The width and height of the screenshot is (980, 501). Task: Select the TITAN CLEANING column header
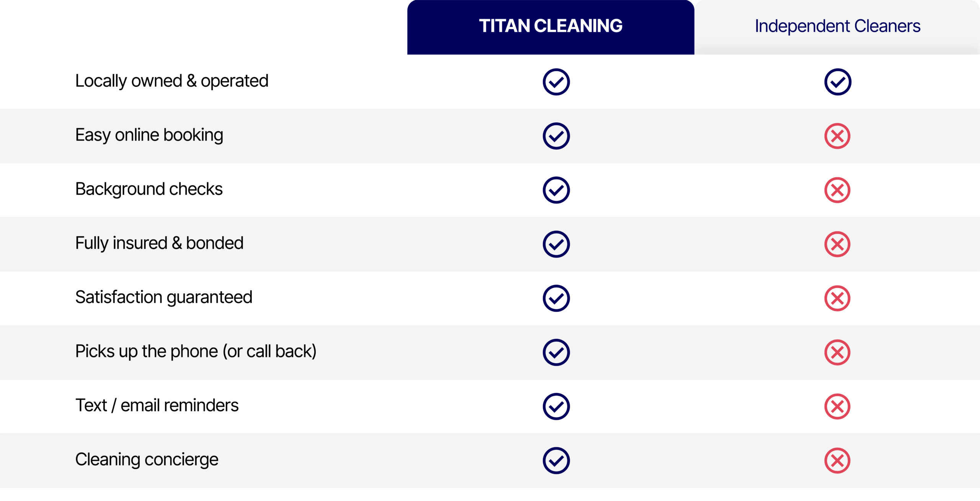coord(550,26)
